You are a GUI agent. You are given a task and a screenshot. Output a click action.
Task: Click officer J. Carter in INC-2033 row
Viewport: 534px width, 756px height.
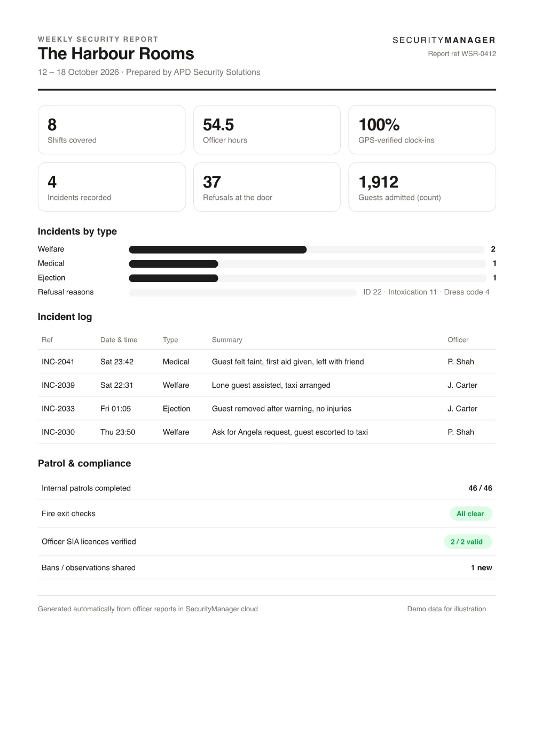(x=462, y=409)
